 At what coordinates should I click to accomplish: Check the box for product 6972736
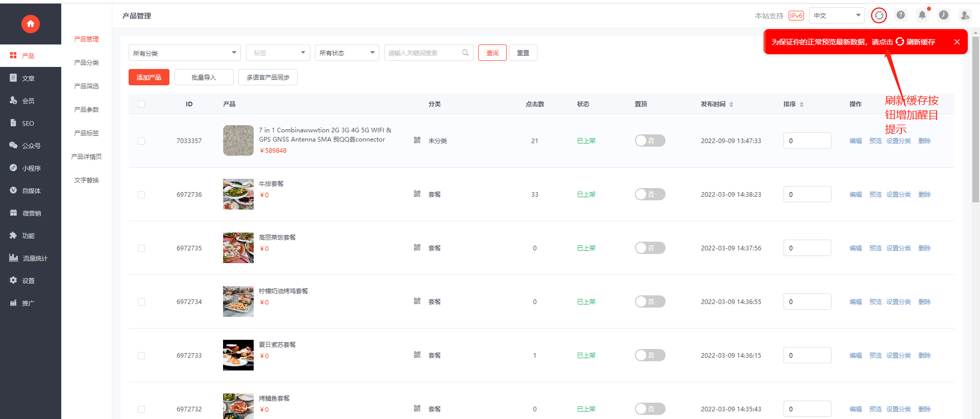coord(141,195)
